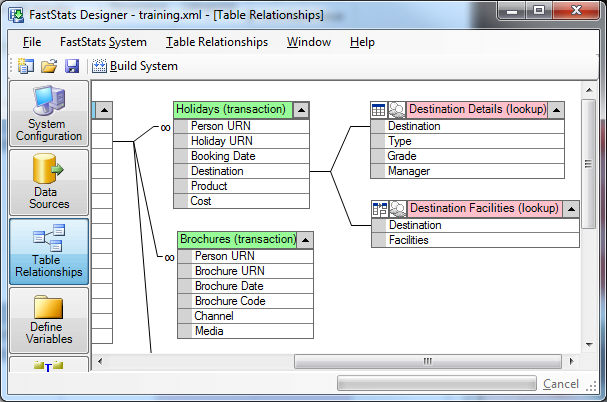
Task: Click the table icon on Destination Facilities
Action: click(x=380, y=209)
